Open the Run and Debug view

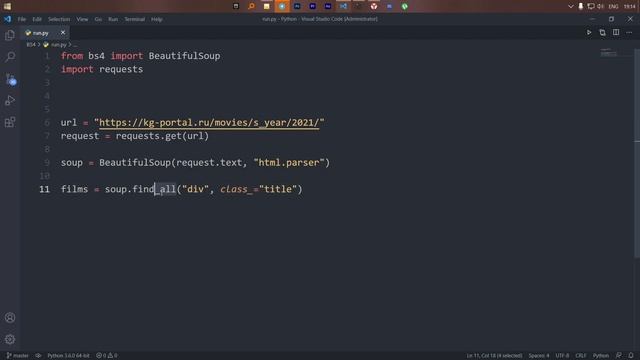(10, 100)
